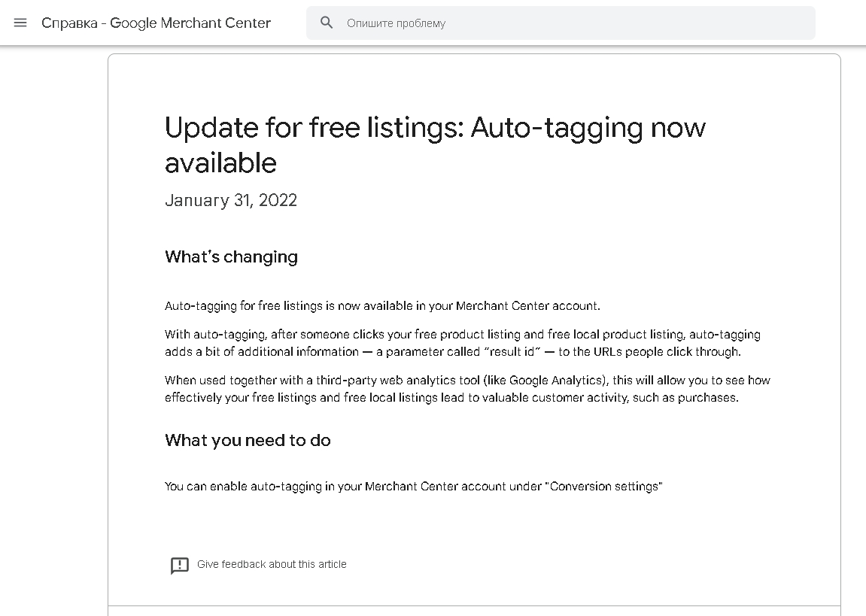Click the magnifier search icon
The width and height of the screenshot is (866, 616).
[x=327, y=23]
